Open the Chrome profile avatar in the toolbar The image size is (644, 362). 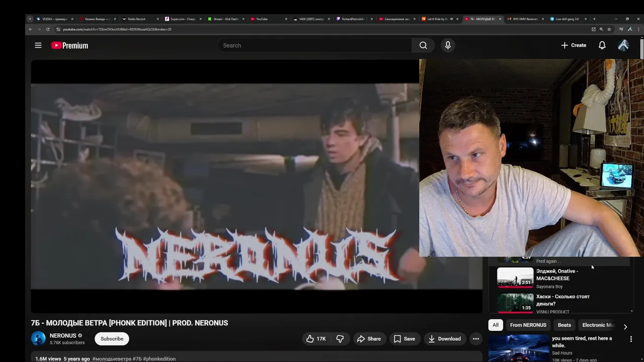[629, 29]
